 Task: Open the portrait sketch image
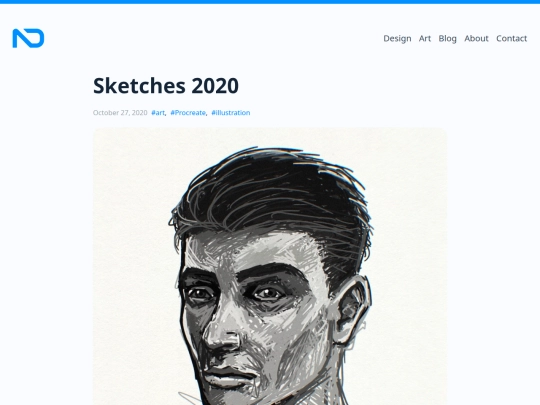click(x=270, y=266)
